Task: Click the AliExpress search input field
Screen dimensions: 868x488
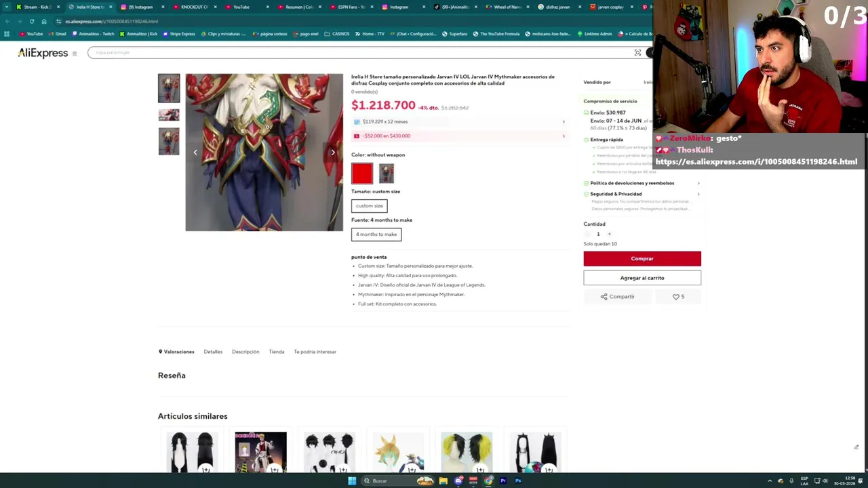Action: [359, 53]
